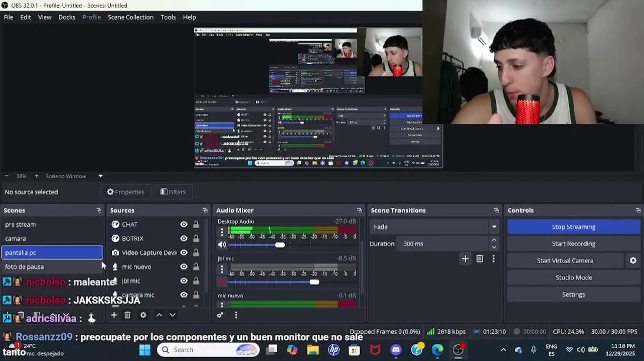Open the Docks menu
The width and height of the screenshot is (644, 361).
[x=67, y=17]
